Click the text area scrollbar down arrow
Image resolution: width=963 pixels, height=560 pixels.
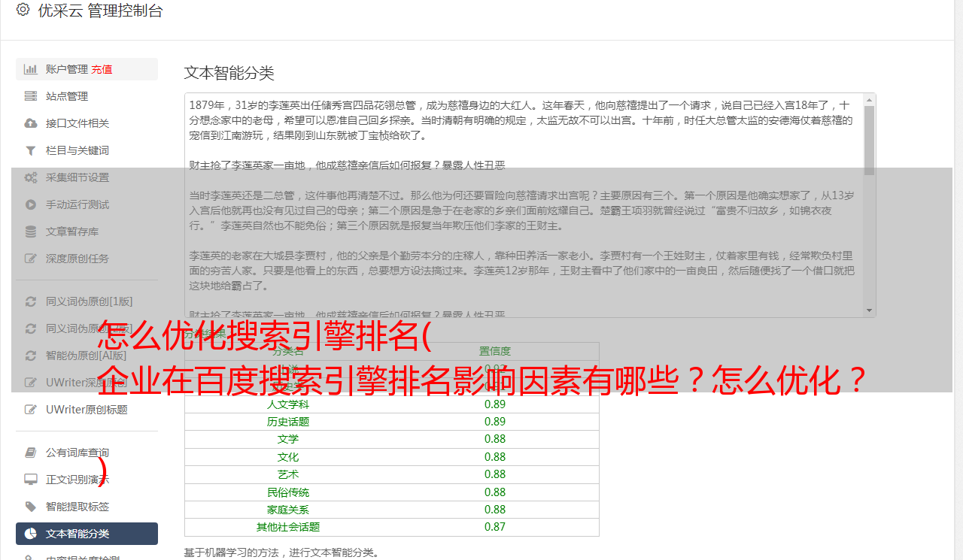click(x=870, y=311)
